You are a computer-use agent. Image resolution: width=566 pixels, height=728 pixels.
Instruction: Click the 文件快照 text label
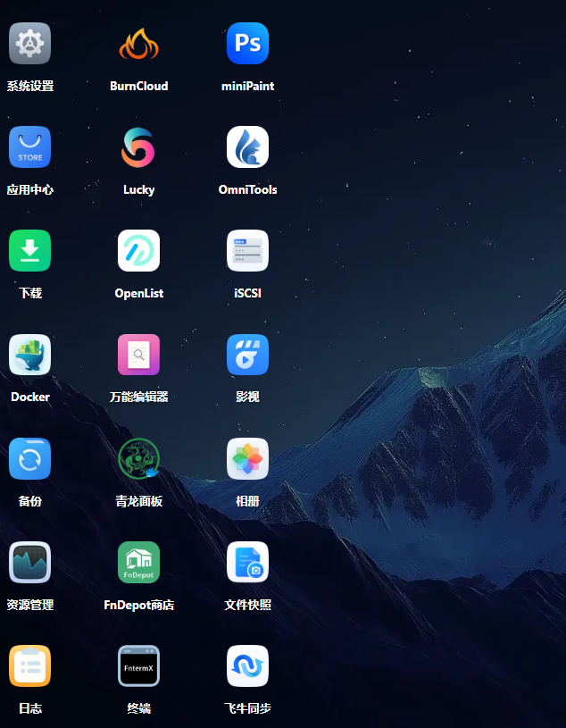coord(248,605)
